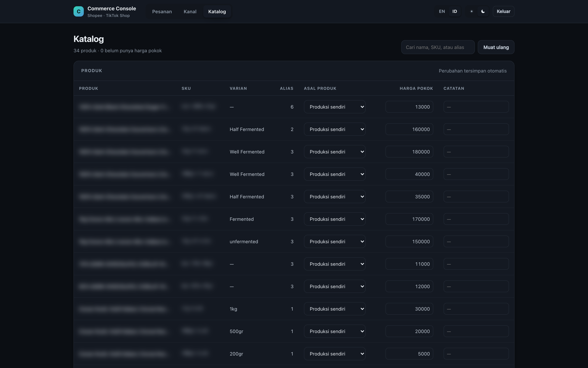This screenshot has width=588, height=368.
Task: Click the '34 produk' summary text
Action: coord(85,51)
